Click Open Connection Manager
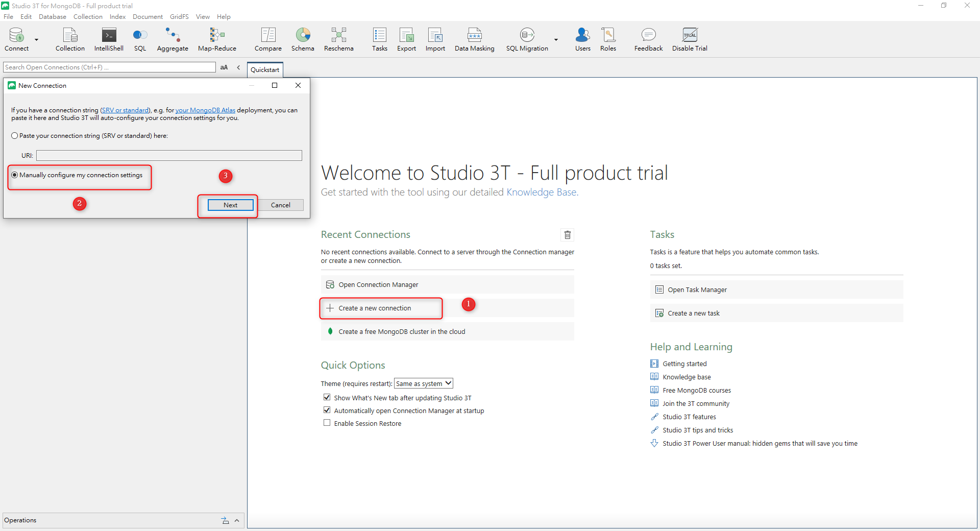This screenshot has height=531, width=980. point(447,285)
